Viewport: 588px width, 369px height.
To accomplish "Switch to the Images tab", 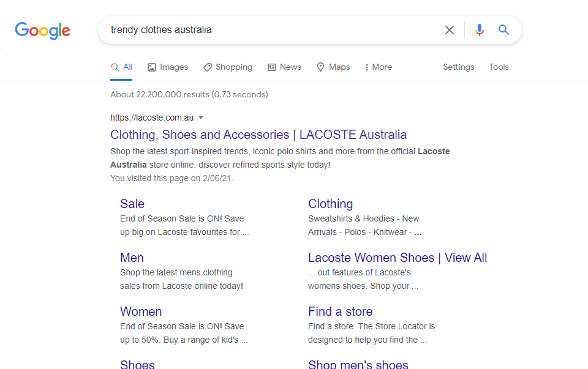I will (x=168, y=67).
